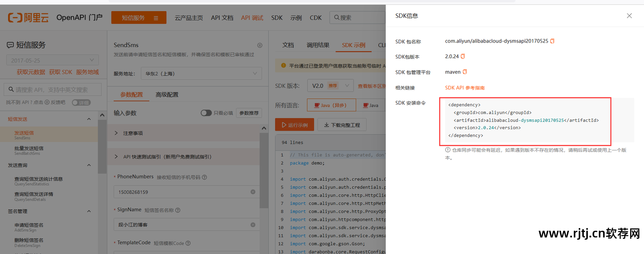The image size is (644, 254).
Task: Select 批量发送短信 SendBatchSms API
Action: [49, 150]
